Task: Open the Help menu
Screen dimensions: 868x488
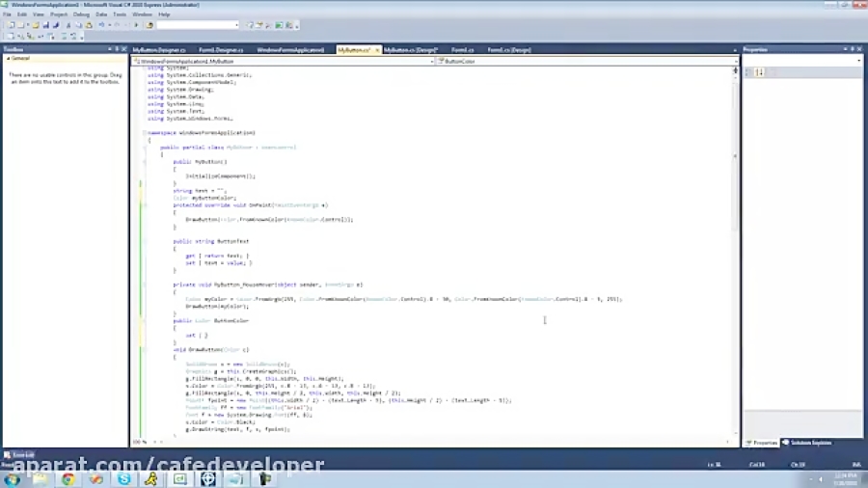Action: tap(164, 14)
